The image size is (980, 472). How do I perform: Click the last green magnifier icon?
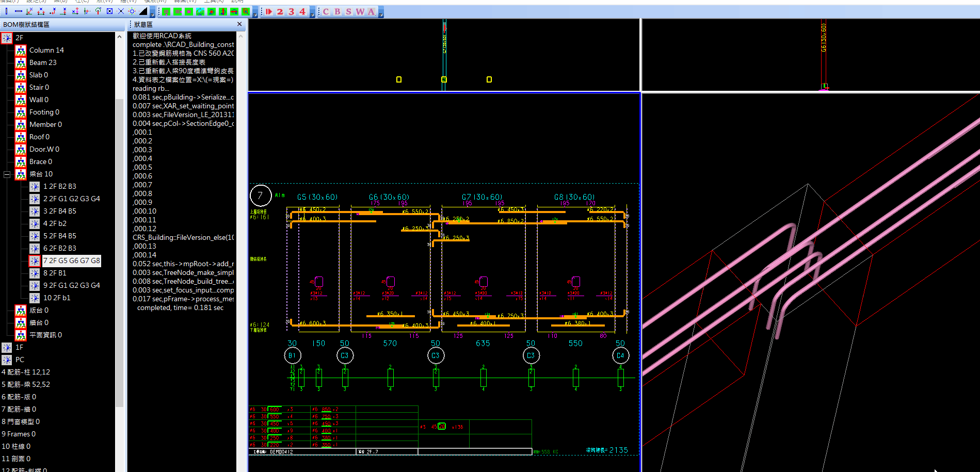[x=246, y=11]
